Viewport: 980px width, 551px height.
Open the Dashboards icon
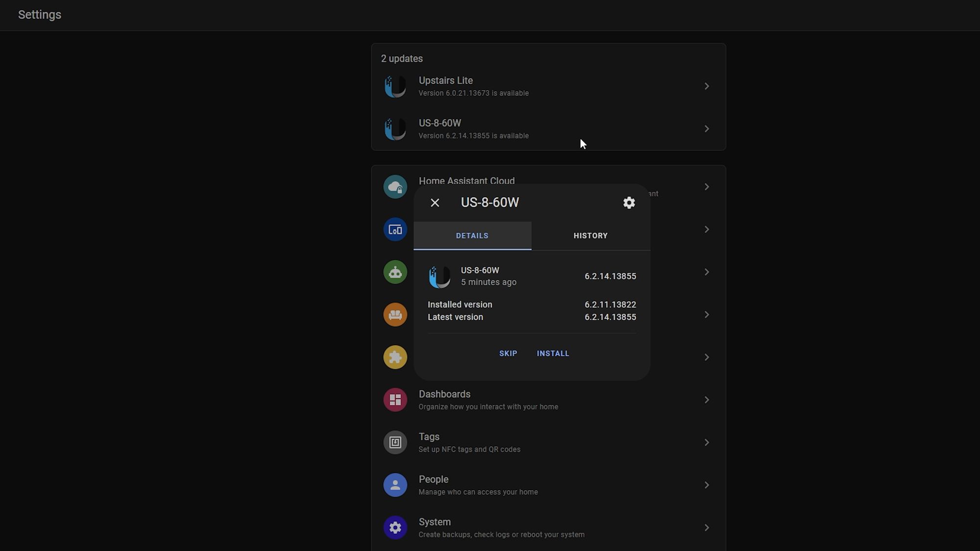395,400
